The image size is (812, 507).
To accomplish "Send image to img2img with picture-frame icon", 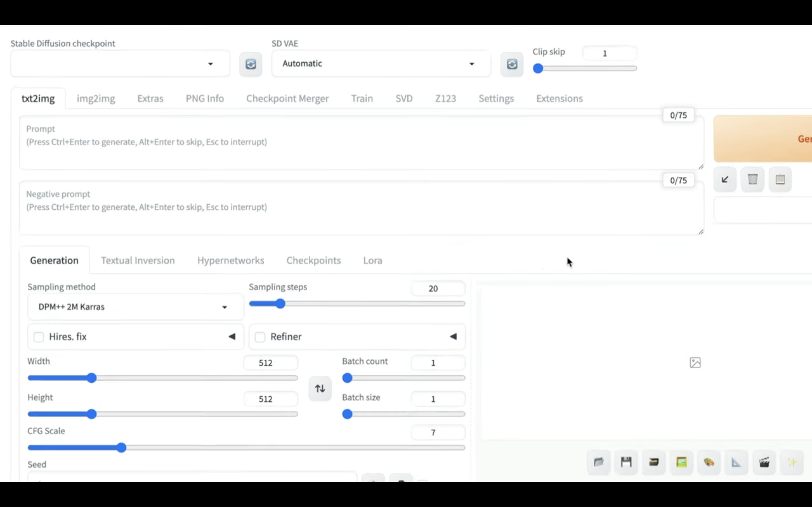I will pos(681,462).
